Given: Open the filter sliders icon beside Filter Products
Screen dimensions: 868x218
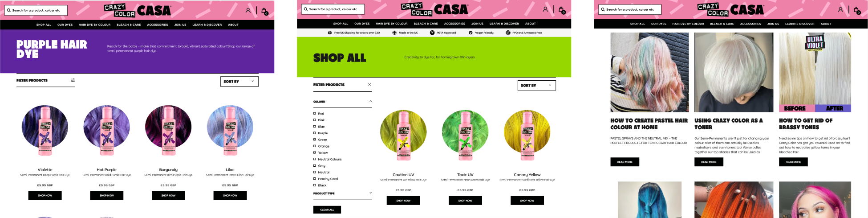Looking at the screenshot, I should pyautogui.click(x=73, y=80).
